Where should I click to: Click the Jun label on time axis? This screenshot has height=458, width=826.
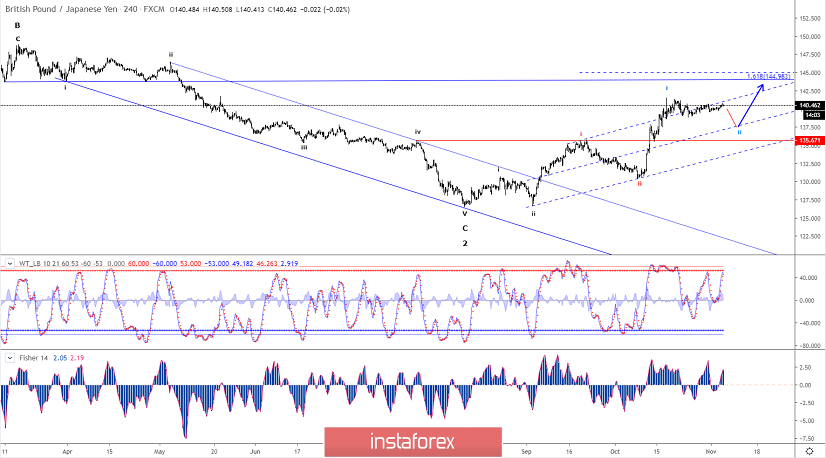pos(255,452)
